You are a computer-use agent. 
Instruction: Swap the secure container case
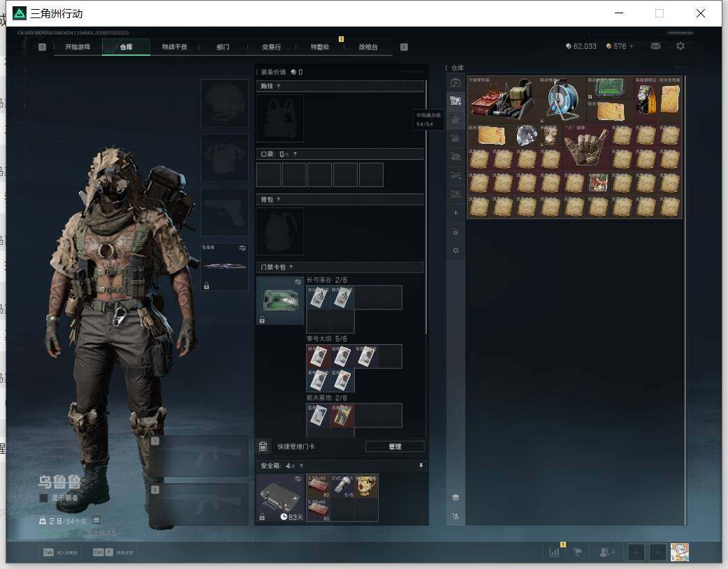point(298,478)
